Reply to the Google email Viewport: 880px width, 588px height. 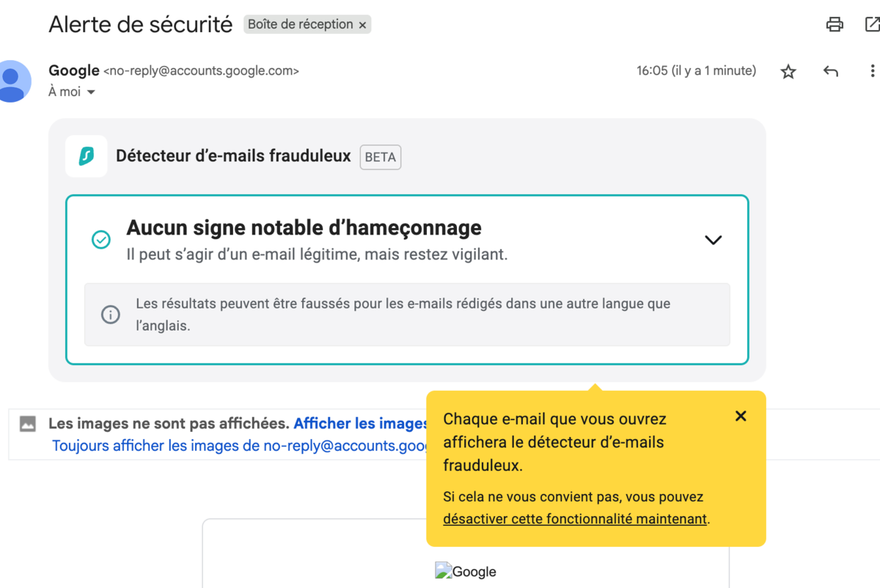[x=830, y=70]
